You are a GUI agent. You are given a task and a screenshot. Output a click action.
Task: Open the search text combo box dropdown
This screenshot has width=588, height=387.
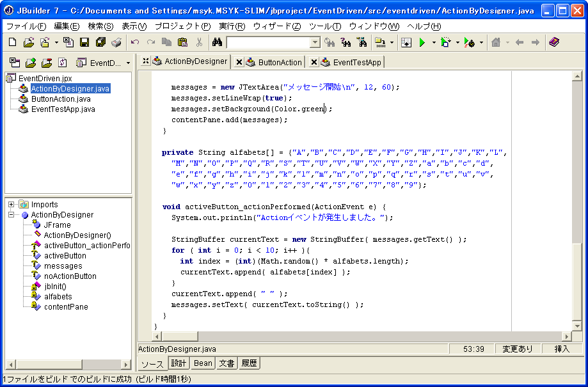point(315,42)
